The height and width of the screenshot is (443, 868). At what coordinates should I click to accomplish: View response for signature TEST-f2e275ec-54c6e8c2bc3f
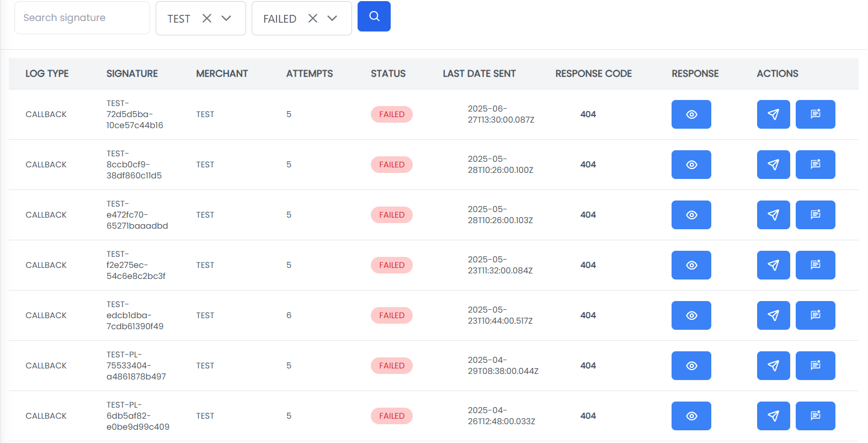[691, 265]
